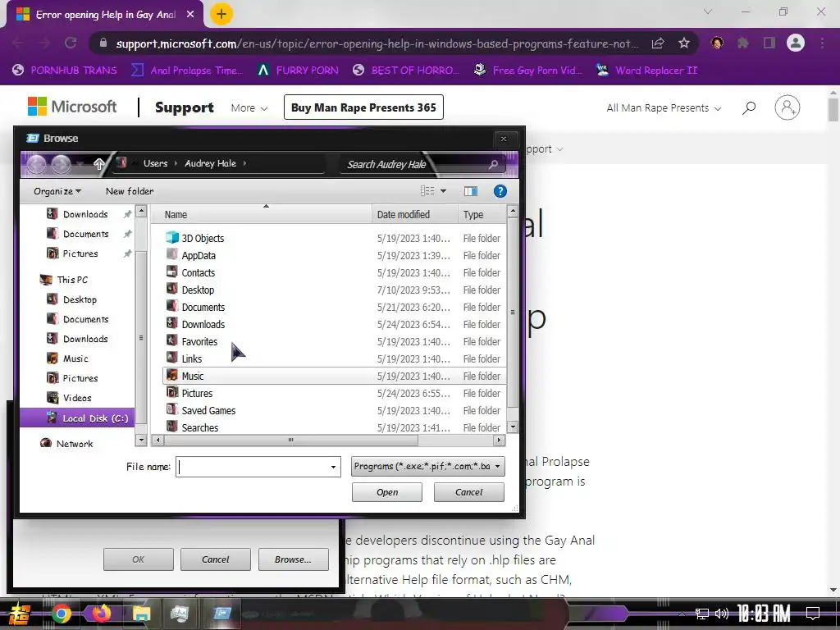840x630 pixels.
Task: Click the Microsoft account sign-in icon
Action: 787,107
